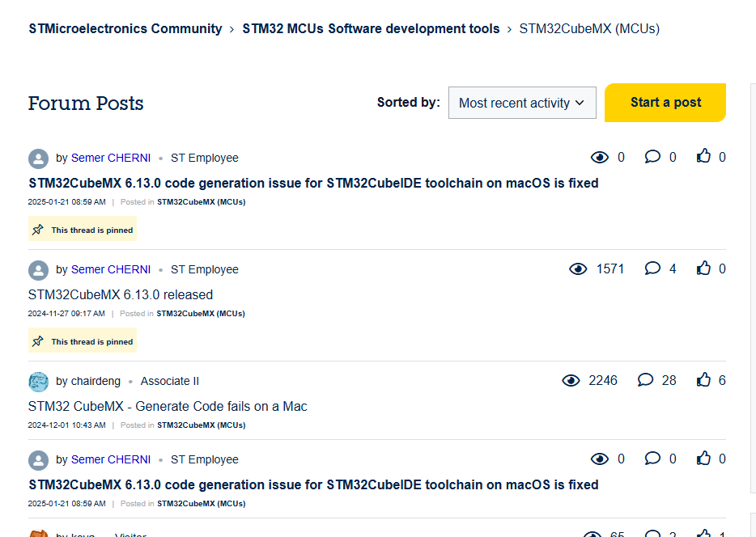
Task: Click the author name chairdeng
Action: coord(96,382)
